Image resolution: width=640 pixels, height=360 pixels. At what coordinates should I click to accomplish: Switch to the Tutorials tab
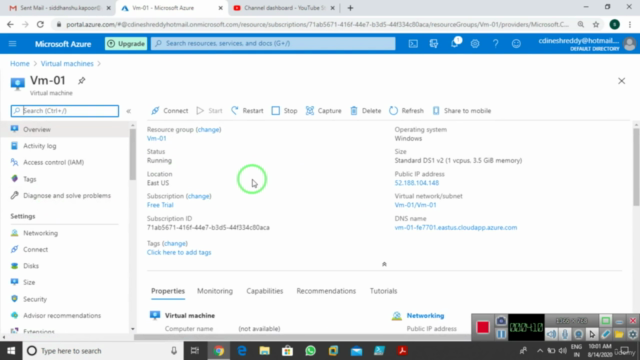tap(383, 291)
